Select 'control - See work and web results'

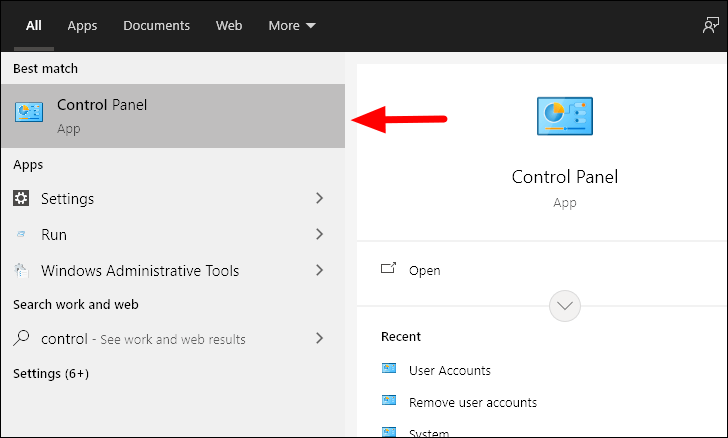(x=173, y=339)
